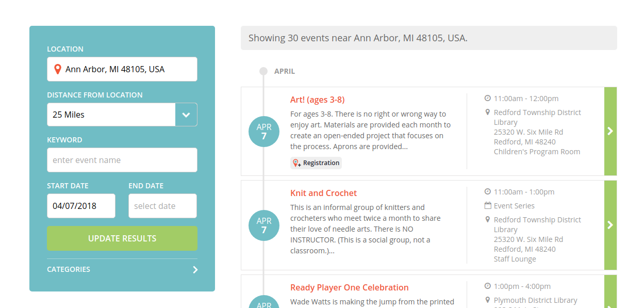Click the Start Date field 04/07/2018
644x308 pixels.
[81, 206]
